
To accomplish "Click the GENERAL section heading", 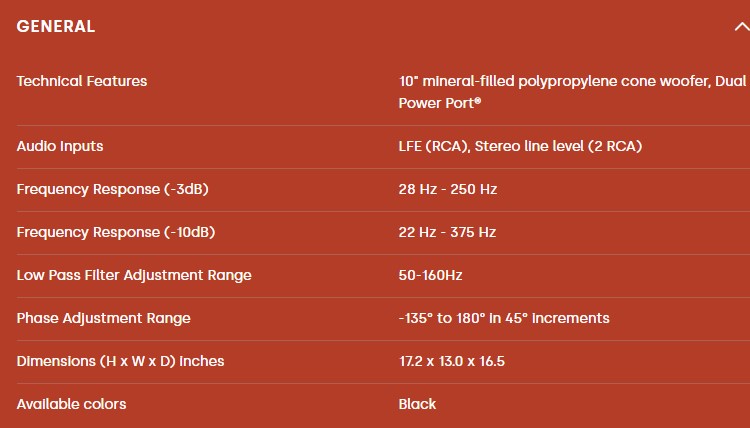I will (55, 26).
